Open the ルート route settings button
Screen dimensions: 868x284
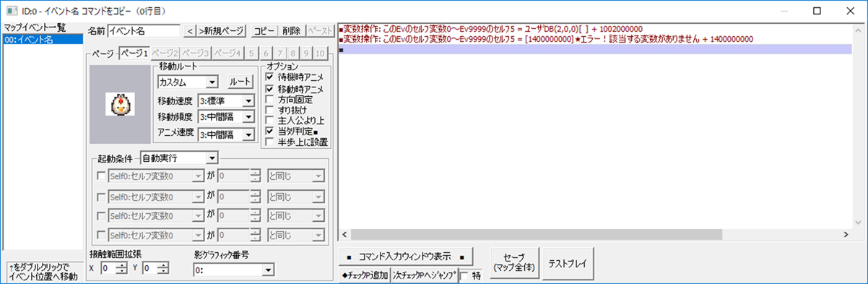coord(240,82)
